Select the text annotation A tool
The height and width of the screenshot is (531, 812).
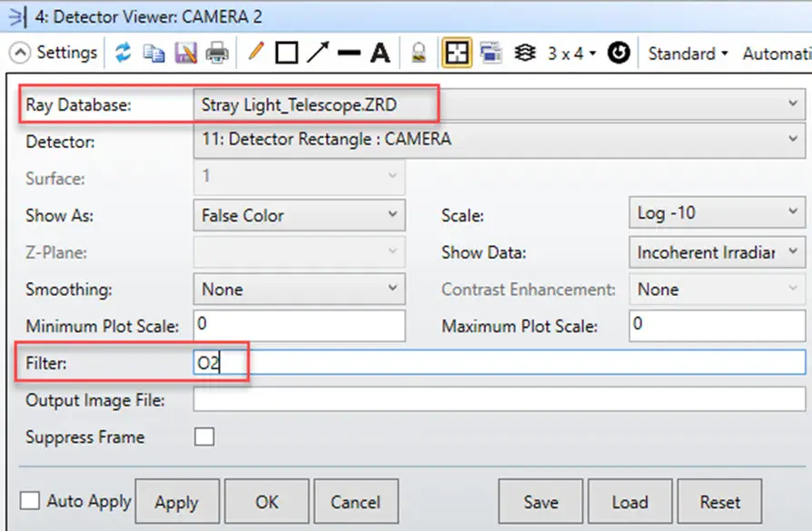(x=380, y=53)
